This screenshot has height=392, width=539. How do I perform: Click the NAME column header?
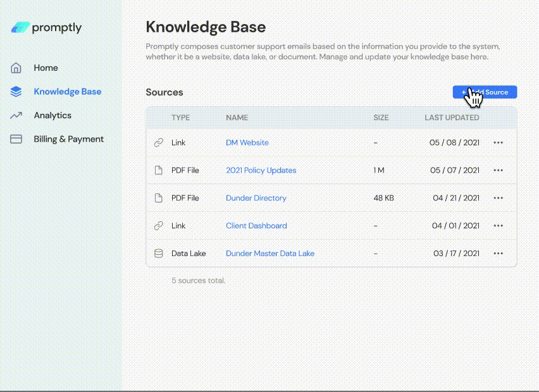tap(237, 118)
